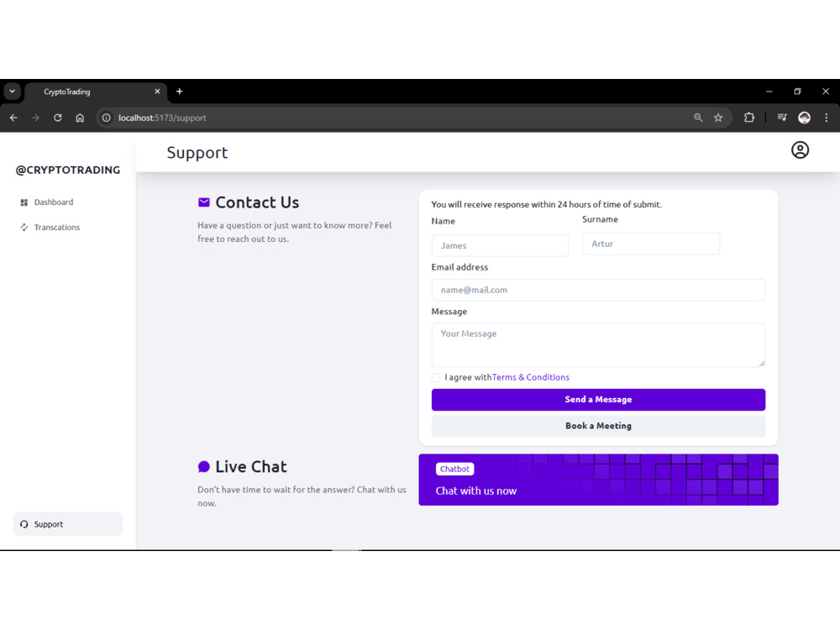Click the address bar URL localhost:5173/support

[162, 118]
